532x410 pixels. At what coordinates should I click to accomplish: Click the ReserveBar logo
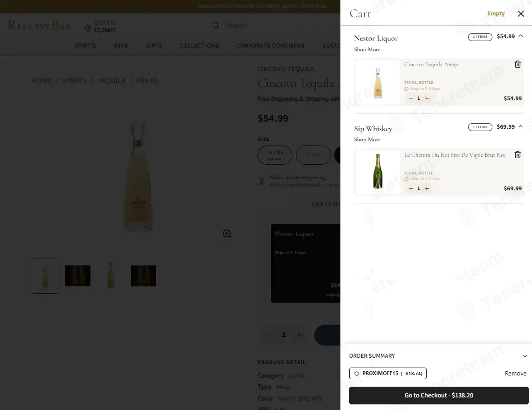pos(39,25)
